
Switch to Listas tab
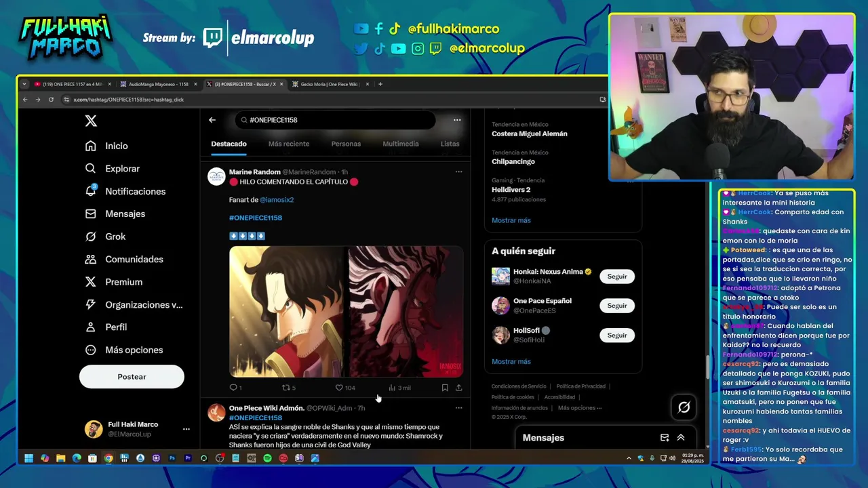click(450, 144)
